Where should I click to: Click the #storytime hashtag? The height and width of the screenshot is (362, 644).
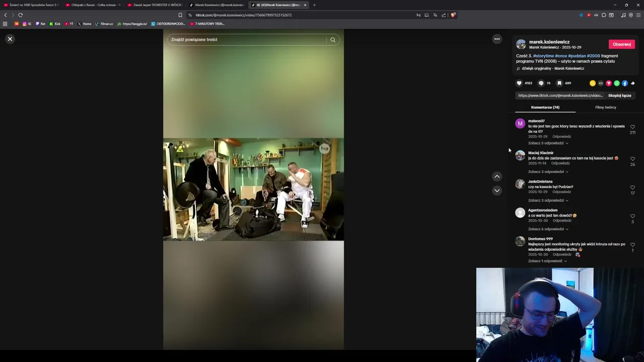(x=543, y=56)
